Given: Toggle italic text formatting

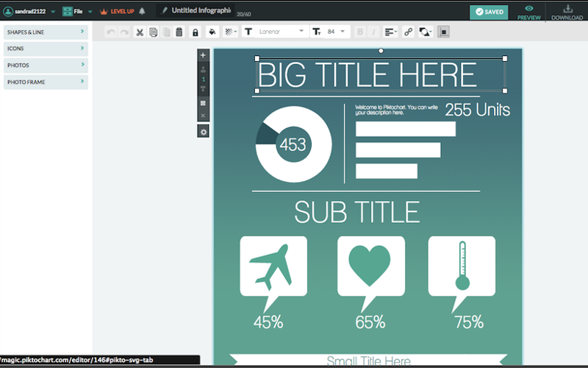Looking at the screenshot, I should (374, 32).
